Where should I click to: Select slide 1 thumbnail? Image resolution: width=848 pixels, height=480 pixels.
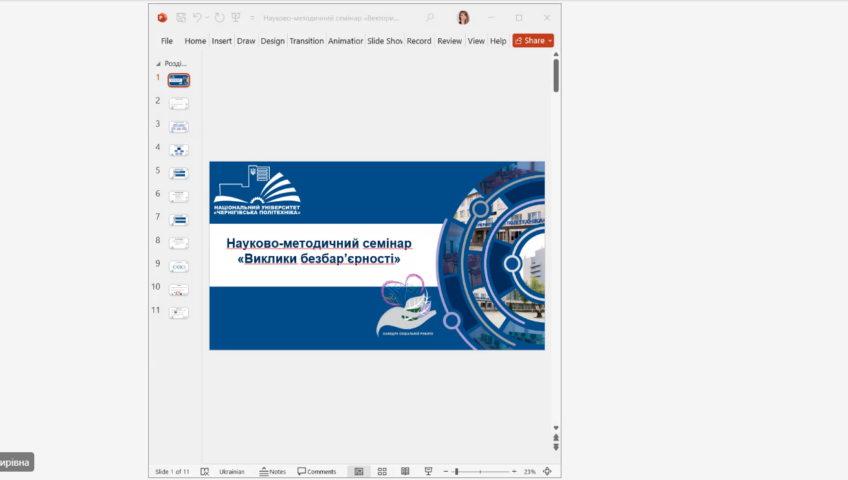[178, 81]
